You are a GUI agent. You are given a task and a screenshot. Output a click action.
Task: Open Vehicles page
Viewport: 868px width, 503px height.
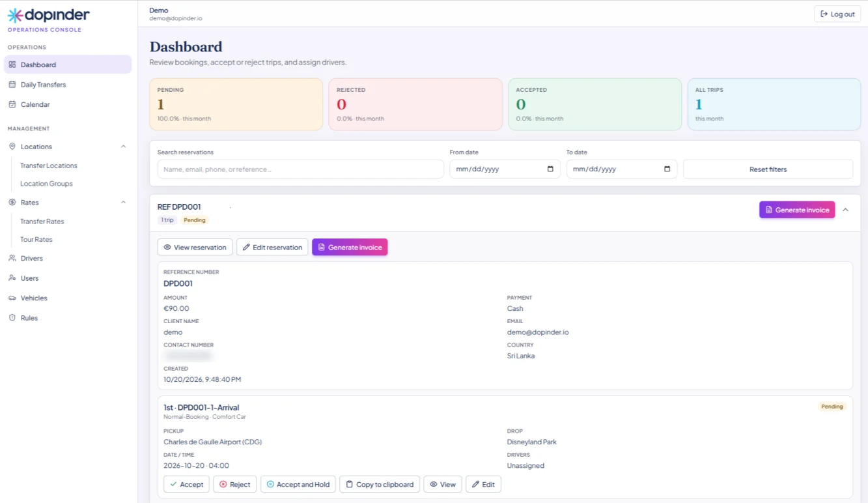click(68, 298)
